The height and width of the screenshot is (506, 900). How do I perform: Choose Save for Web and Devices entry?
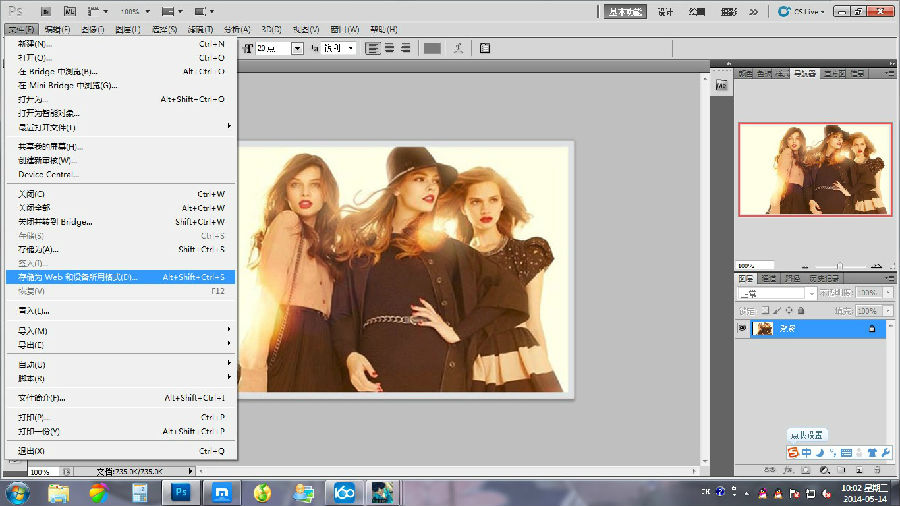point(121,277)
